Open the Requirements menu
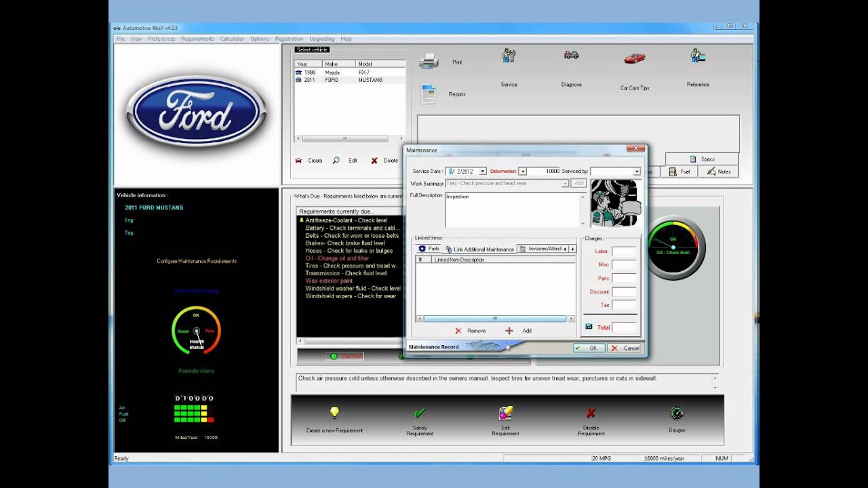This screenshot has width=868, height=488. coord(197,39)
